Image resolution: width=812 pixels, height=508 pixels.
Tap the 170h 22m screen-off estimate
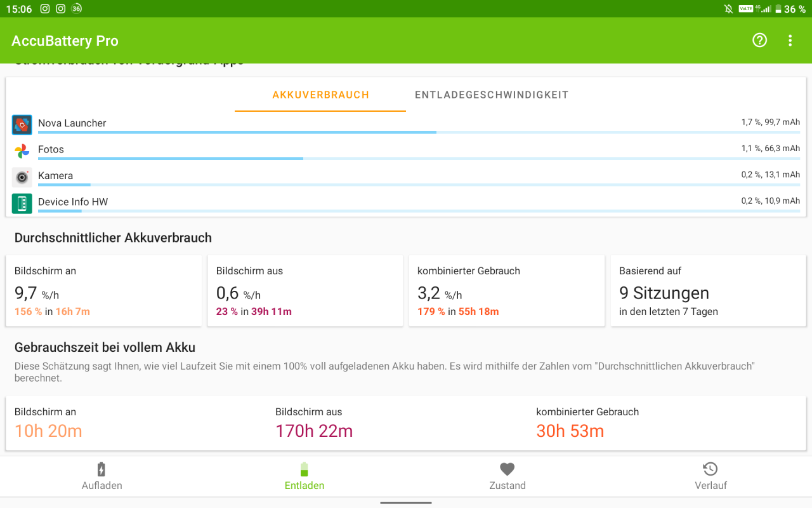314,431
